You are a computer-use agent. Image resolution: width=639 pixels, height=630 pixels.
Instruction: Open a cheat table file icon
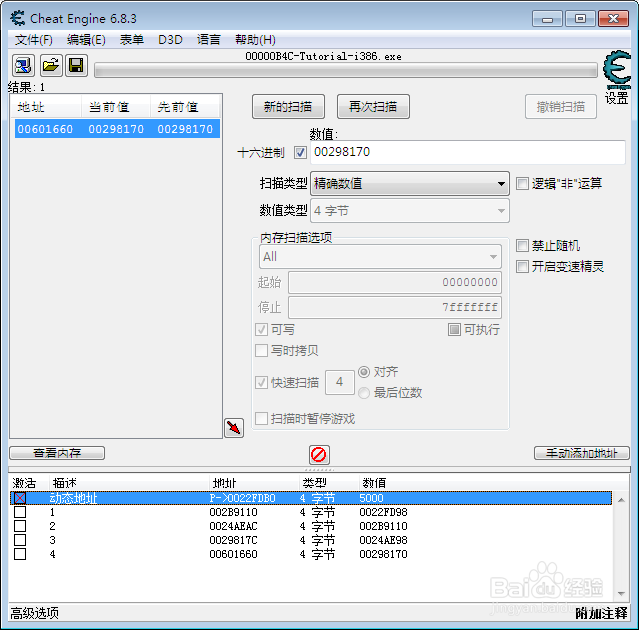[51, 65]
